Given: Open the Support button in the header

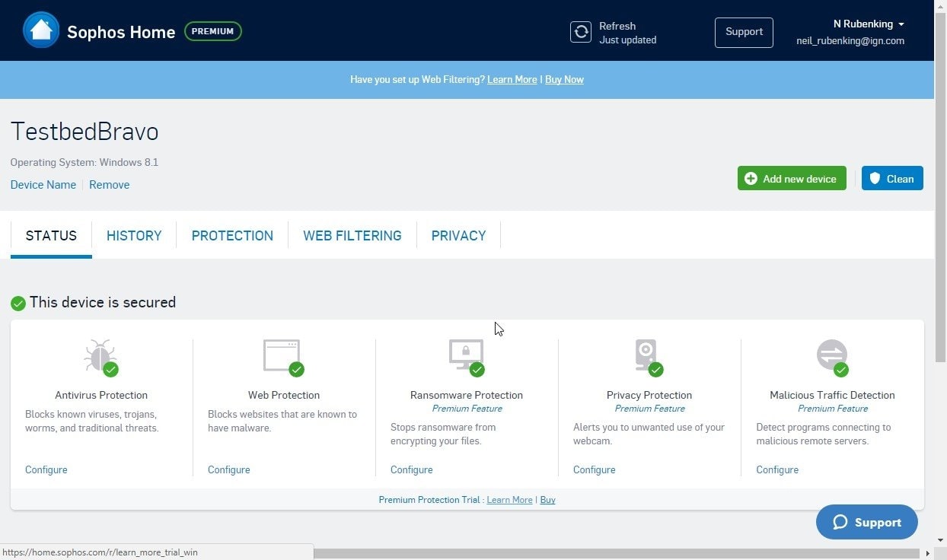Looking at the screenshot, I should coord(744,32).
